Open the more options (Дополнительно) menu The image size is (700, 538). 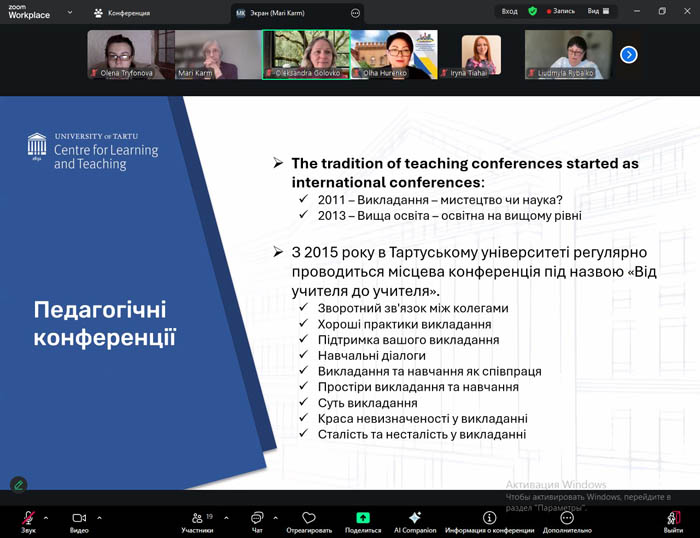pos(567,517)
